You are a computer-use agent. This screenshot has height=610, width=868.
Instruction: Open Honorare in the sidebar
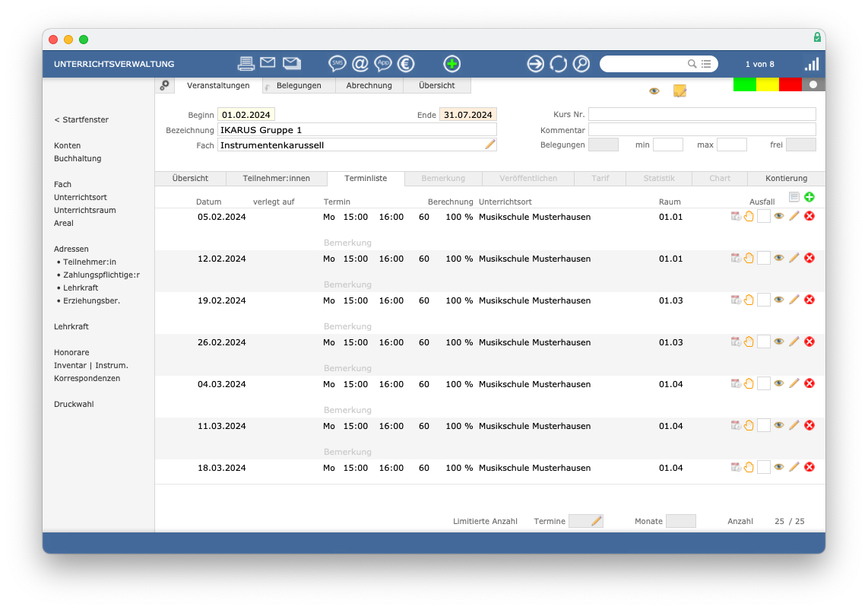coord(71,352)
